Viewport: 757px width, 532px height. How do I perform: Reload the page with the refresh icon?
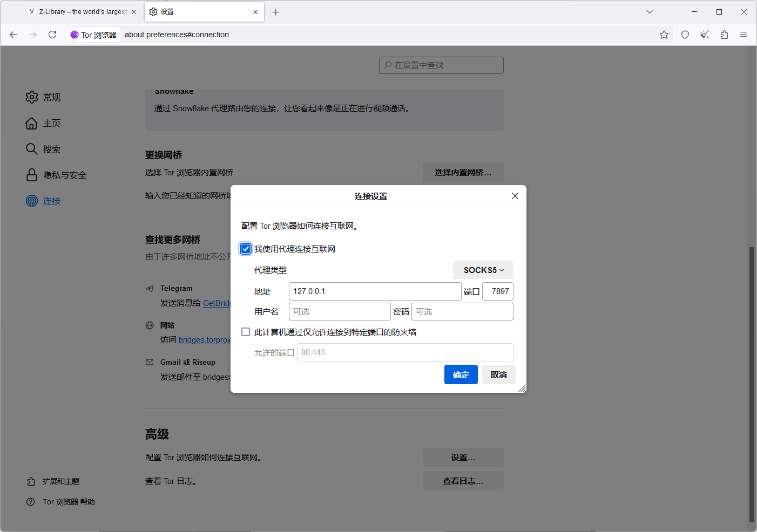[52, 35]
